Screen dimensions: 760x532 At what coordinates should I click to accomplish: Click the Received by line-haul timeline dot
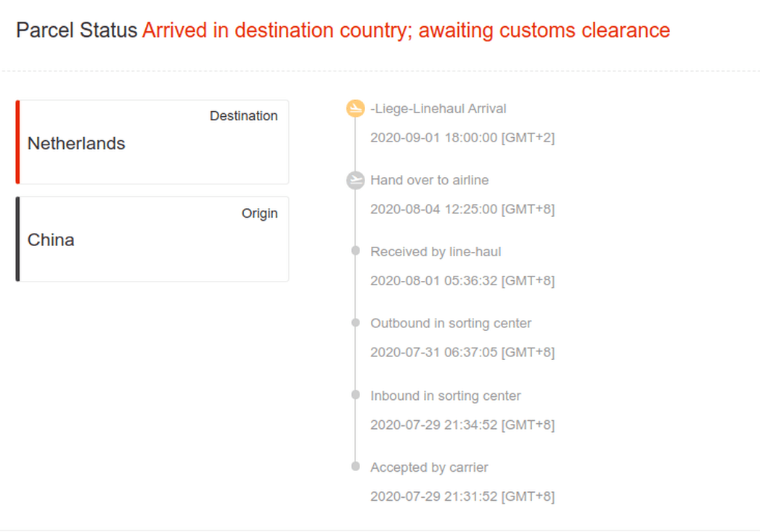click(x=355, y=251)
